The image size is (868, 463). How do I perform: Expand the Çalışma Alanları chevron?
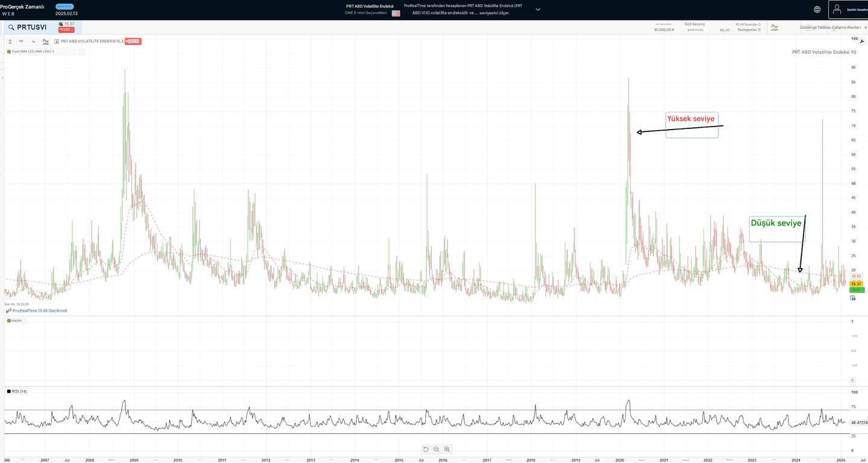pyautogui.click(x=865, y=27)
